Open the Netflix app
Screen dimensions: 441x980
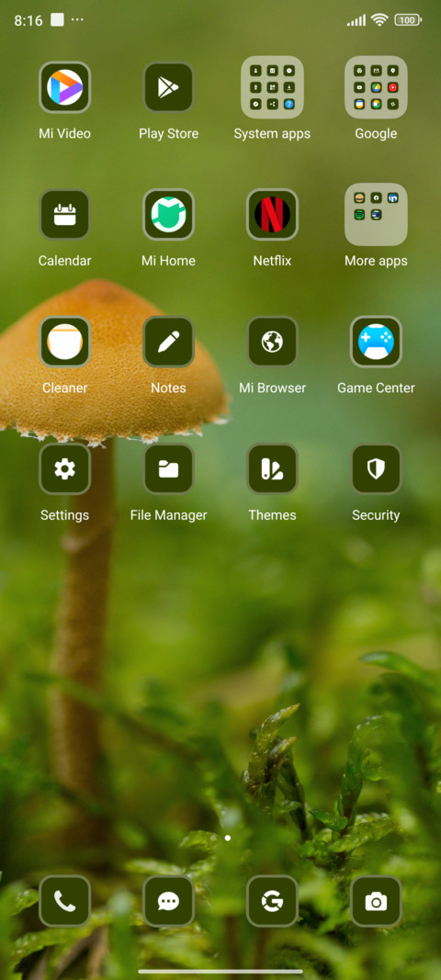click(272, 214)
